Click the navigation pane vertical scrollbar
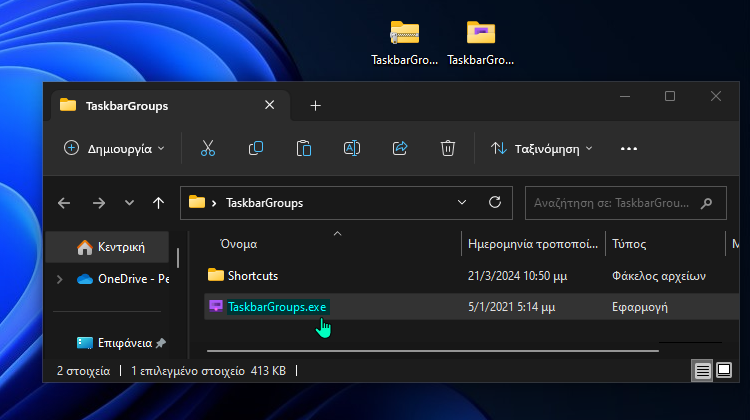This screenshot has height=420, width=750. (178, 258)
